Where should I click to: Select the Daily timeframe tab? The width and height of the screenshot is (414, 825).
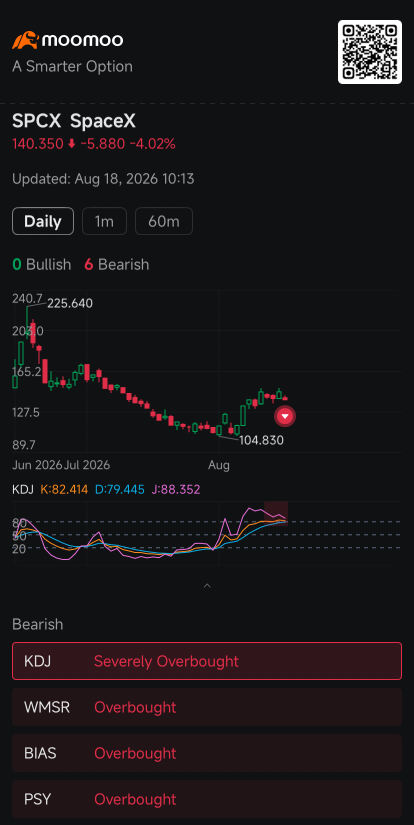coord(43,221)
